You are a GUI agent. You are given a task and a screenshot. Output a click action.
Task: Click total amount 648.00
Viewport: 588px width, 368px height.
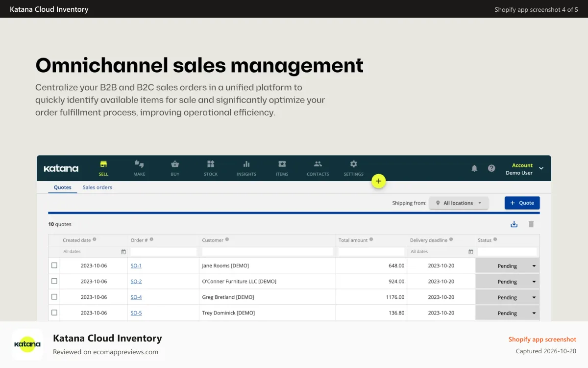pos(396,265)
